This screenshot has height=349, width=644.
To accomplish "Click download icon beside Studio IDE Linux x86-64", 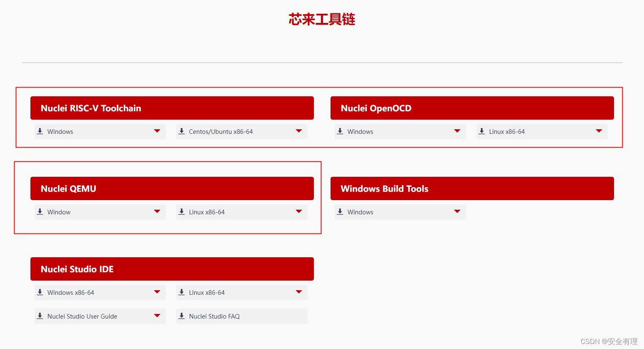I will pyautogui.click(x=182, y=292).
